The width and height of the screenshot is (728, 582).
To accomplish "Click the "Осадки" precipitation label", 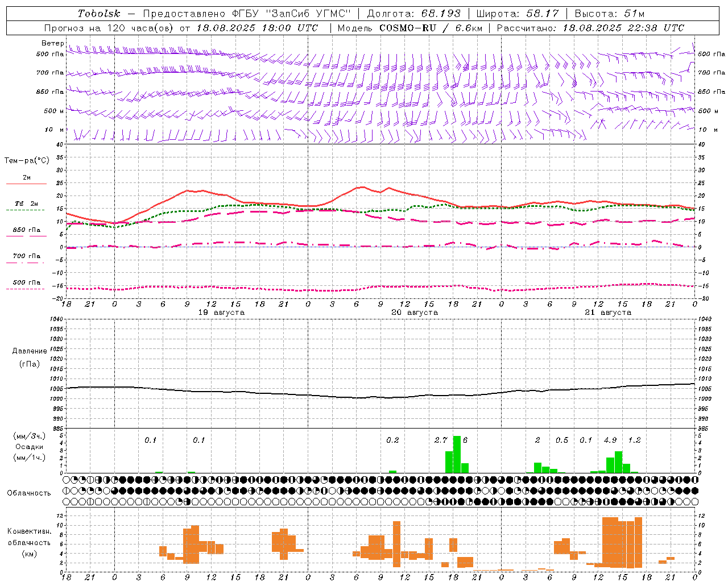I will click(x=29, y=447).
